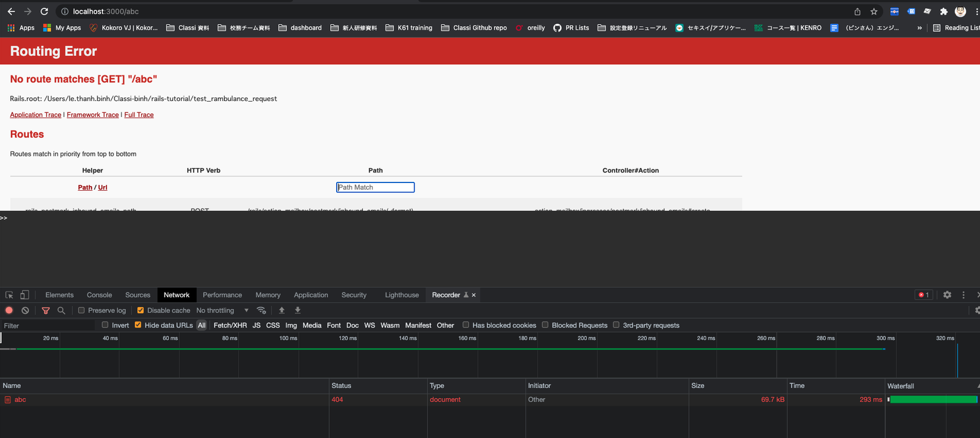The height and width of the screenshot is (438, 980).
Task: Switch to the Console tab
Action: tap(99, 295)
